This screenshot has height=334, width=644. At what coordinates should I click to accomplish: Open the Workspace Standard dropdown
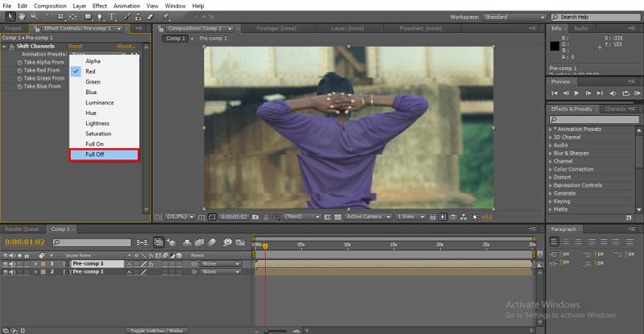pos(514,17)
